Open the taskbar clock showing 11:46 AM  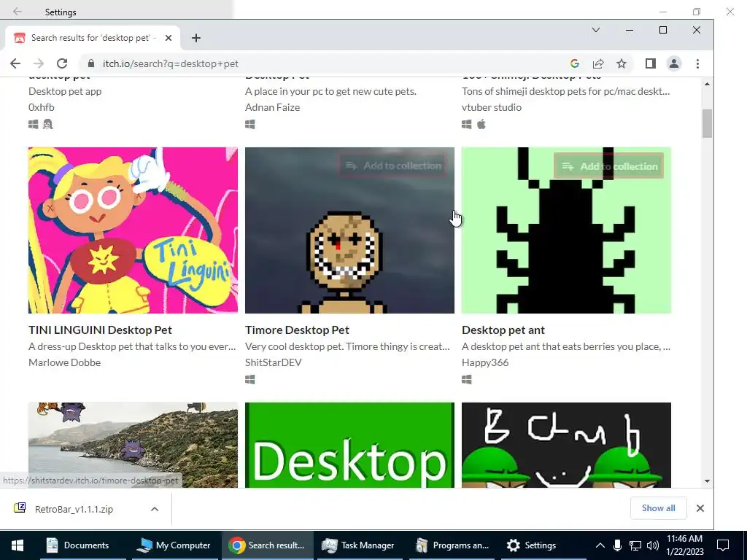click(x=684, y=545)
